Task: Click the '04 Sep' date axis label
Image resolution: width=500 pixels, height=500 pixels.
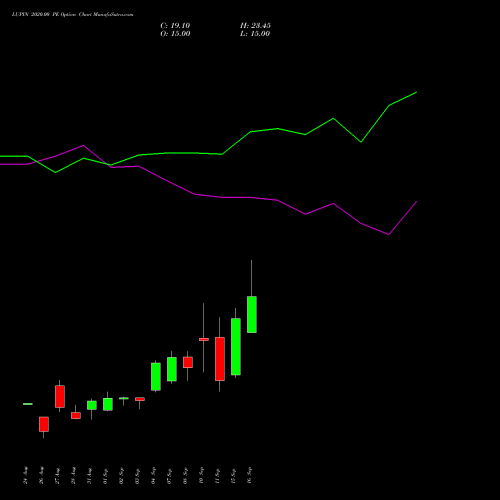Action: (x=154, y=475)
